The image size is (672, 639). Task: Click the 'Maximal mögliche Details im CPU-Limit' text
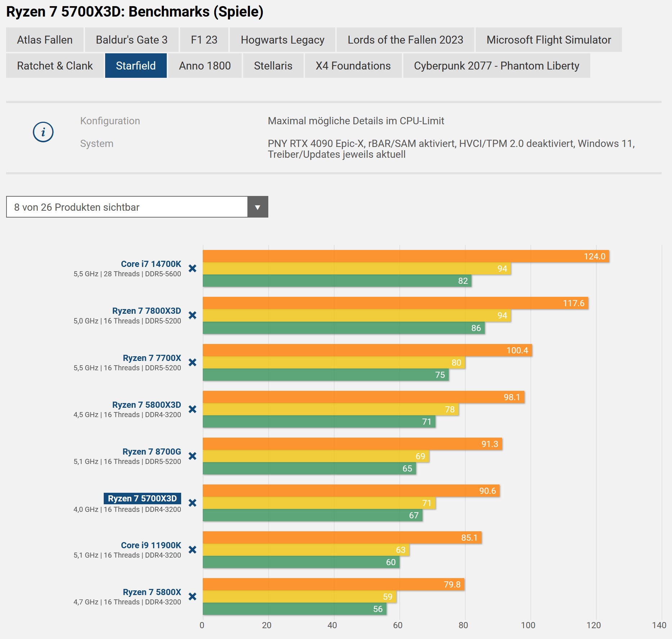(356, 121)
